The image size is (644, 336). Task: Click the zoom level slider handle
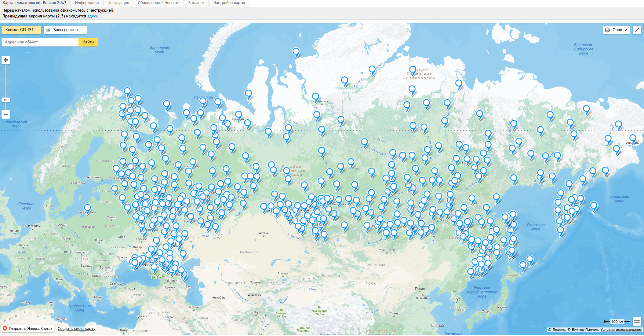6,100
